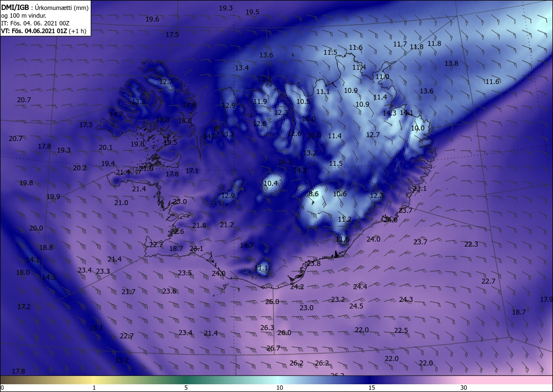
Task: Select the map value 16.3
Action: (x=285, y=162)
